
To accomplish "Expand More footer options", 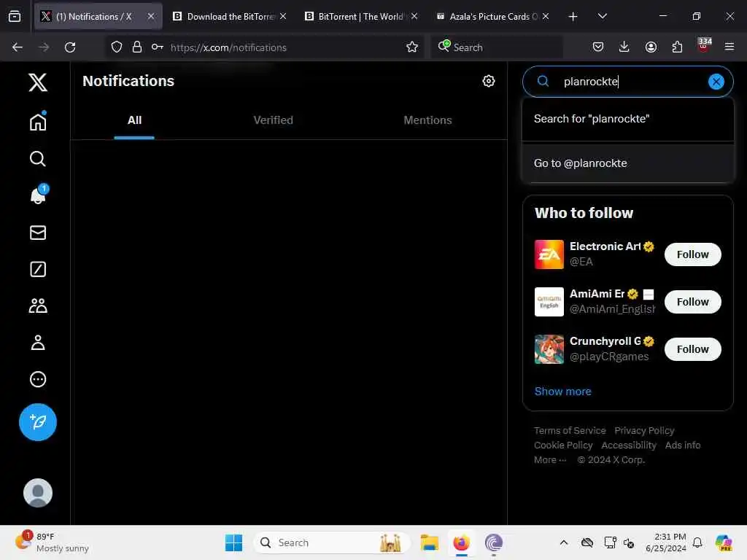I will 549,460.
